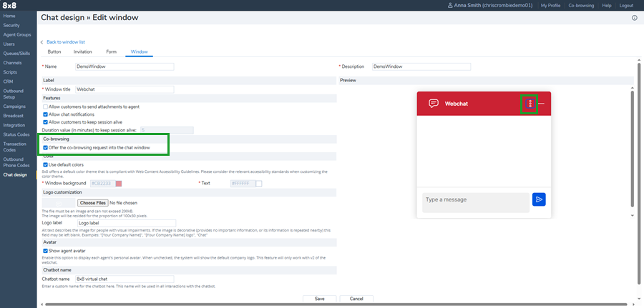The image size is (644, 308).
Task: Minimize the Webchat preview window
Action: 542,104
